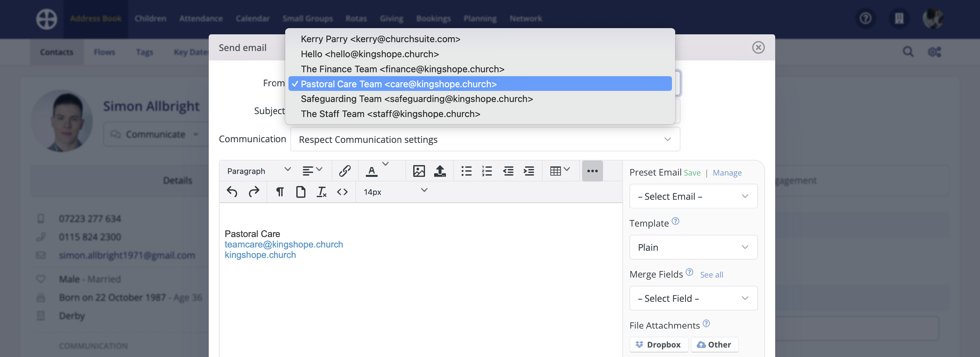Viewport: 980px width, 357px height.
Task: Open the Rotas module tab
Action: pos(356,18)
